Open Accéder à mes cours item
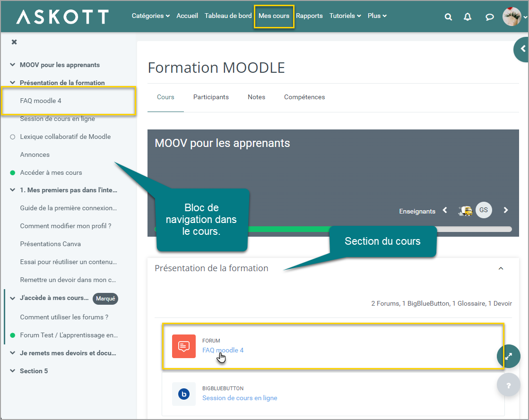Viewport: 529px width, 420px height. pos(51,172)
